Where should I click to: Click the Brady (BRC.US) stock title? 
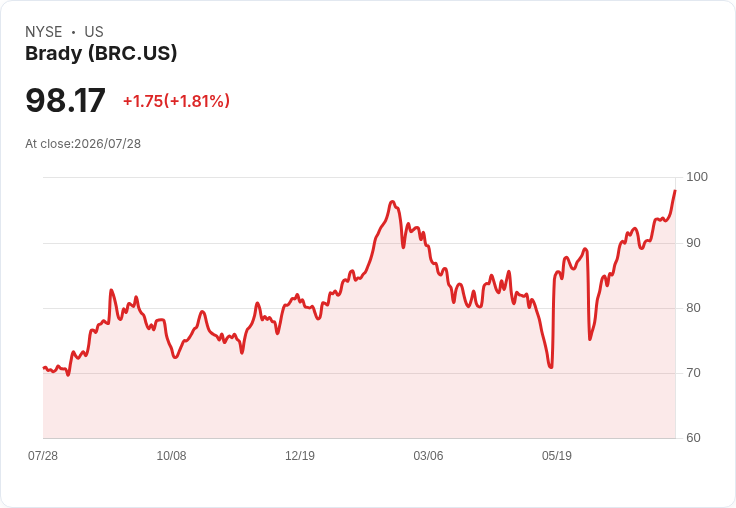101,53
